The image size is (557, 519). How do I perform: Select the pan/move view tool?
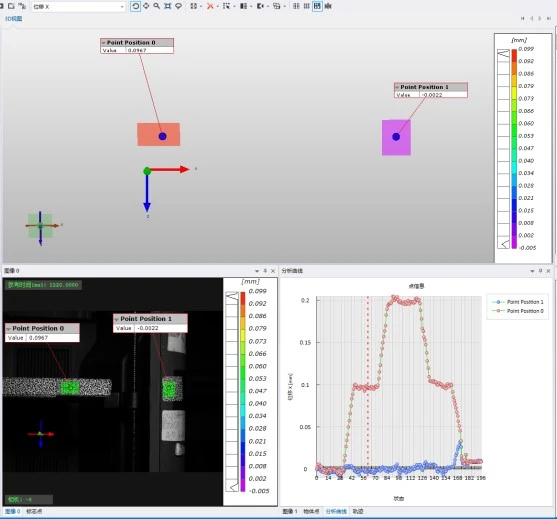click(x=146, y=6)
